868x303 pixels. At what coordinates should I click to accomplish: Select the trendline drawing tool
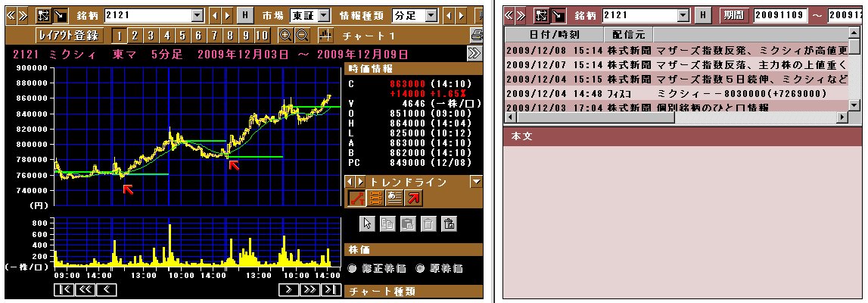(357, 198)
